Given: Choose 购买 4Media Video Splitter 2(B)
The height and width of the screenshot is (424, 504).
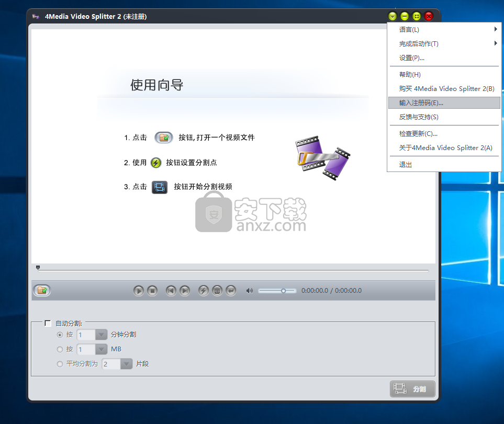Looking at the screenshot, I should [444, 88].
